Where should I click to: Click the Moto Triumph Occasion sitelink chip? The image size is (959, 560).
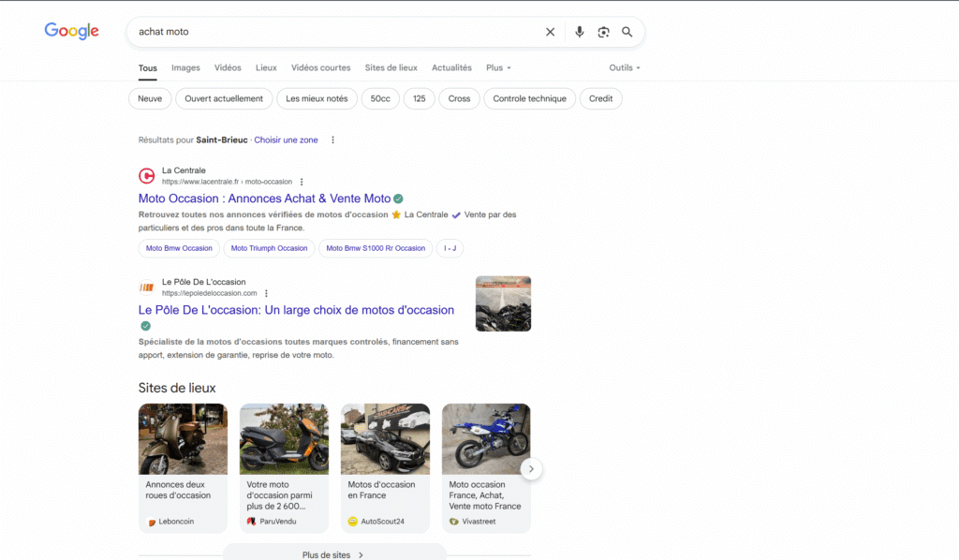click(269, 248)
